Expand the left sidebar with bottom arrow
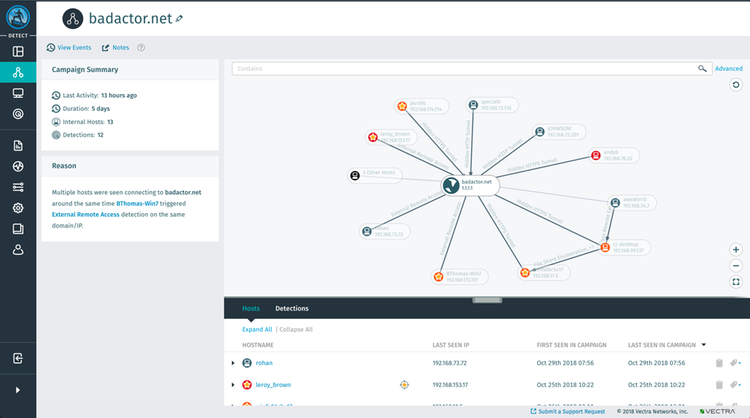The image size is (750, 418). pyautogui.click(x=18, y=390)
